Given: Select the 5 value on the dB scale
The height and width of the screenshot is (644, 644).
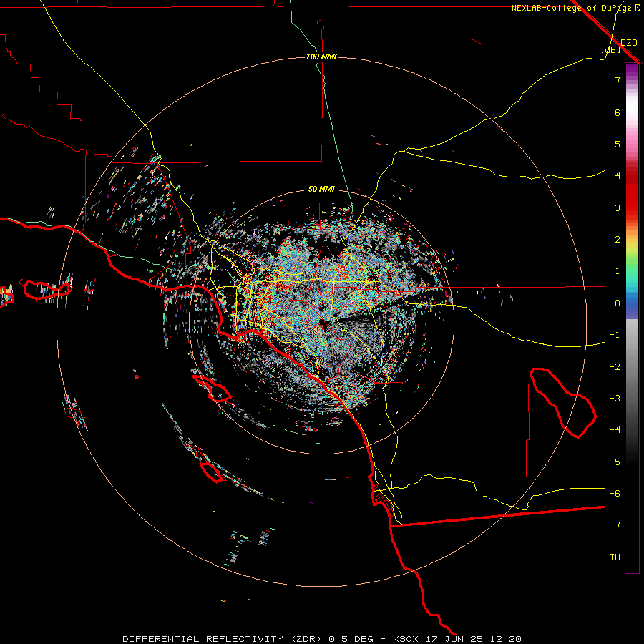Looking at the screenshot, I should coord(618,144).
